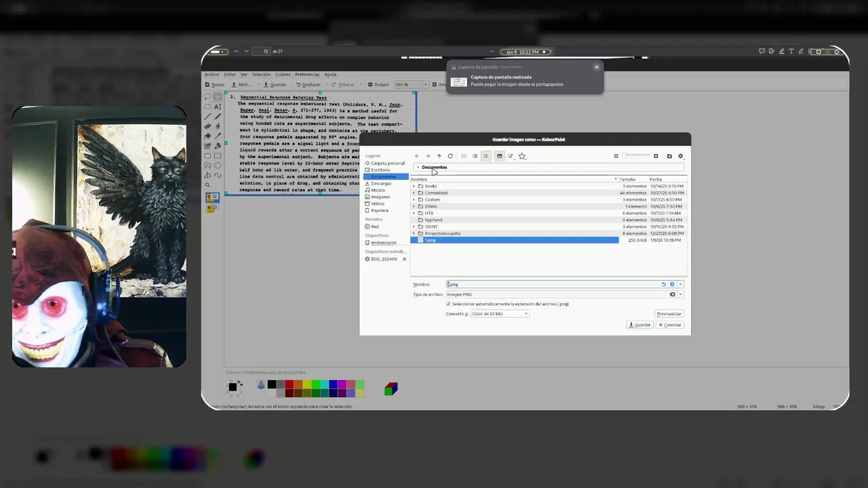Go back in the save dialog
Image resolution: width=868 pixels, height=488 pixels.
(417, 156)
